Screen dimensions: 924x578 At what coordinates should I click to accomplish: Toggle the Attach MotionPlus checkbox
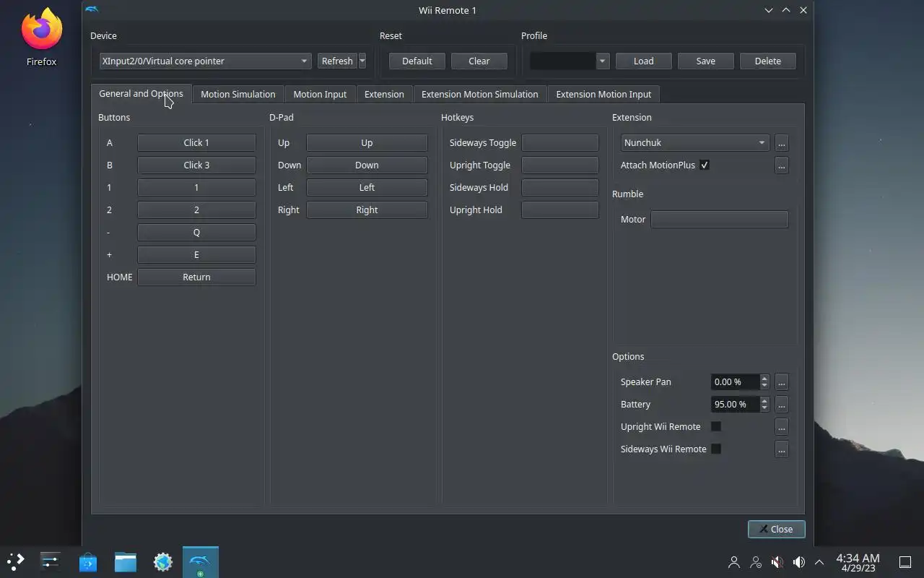pyautogui.click(x=705, y=165)
